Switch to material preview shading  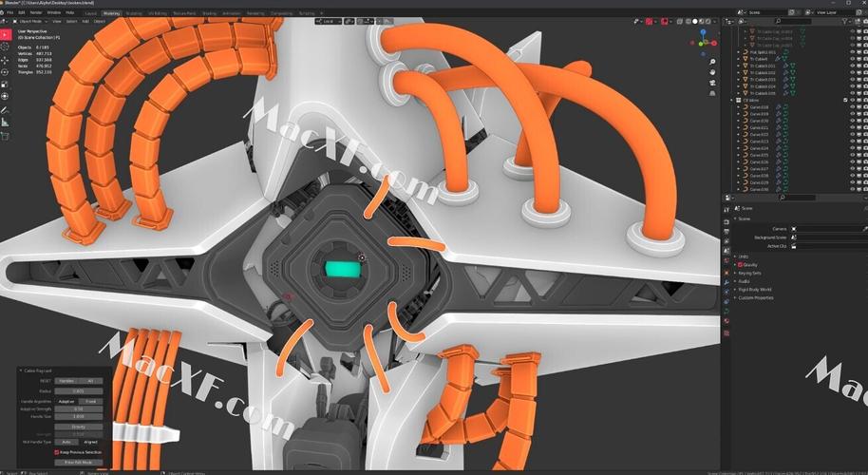tap(701, 21)
